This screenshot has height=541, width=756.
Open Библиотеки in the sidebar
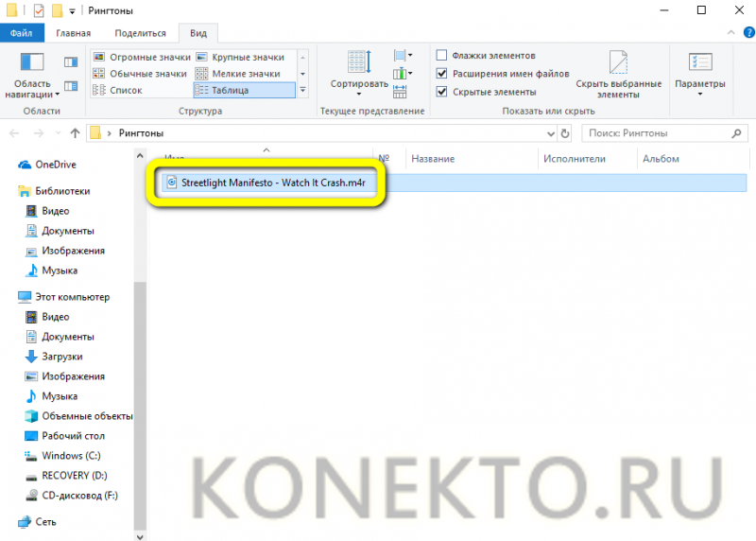coord(54,191)
